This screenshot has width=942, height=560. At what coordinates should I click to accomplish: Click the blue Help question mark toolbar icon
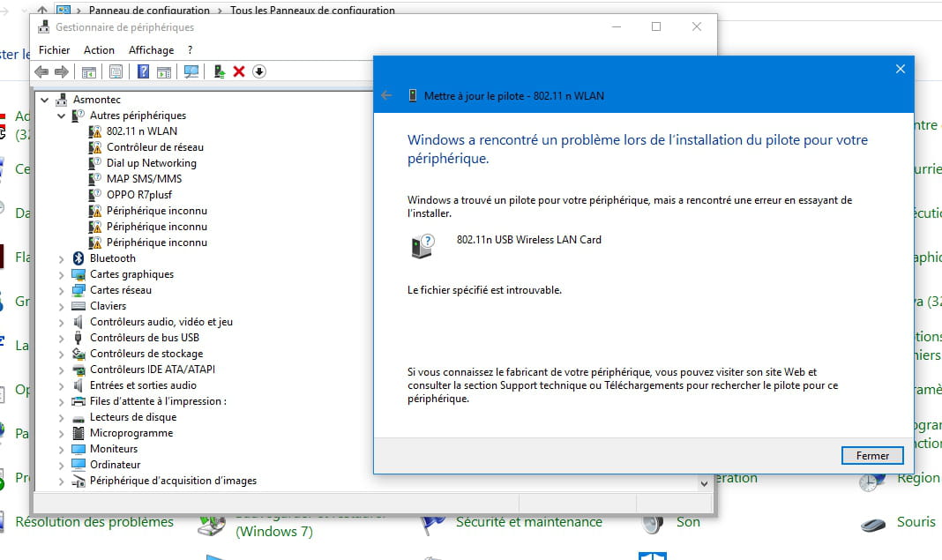coord(143,71)
